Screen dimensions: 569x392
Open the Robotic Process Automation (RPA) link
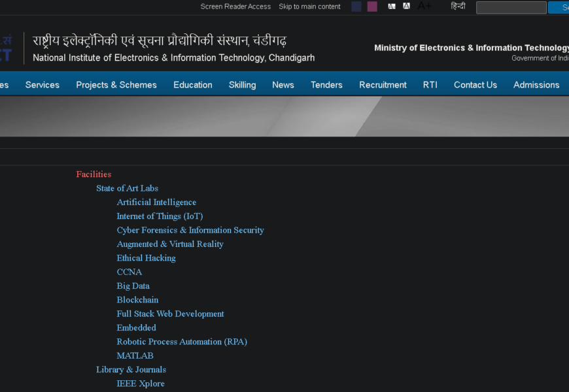(x=182, y=342)
